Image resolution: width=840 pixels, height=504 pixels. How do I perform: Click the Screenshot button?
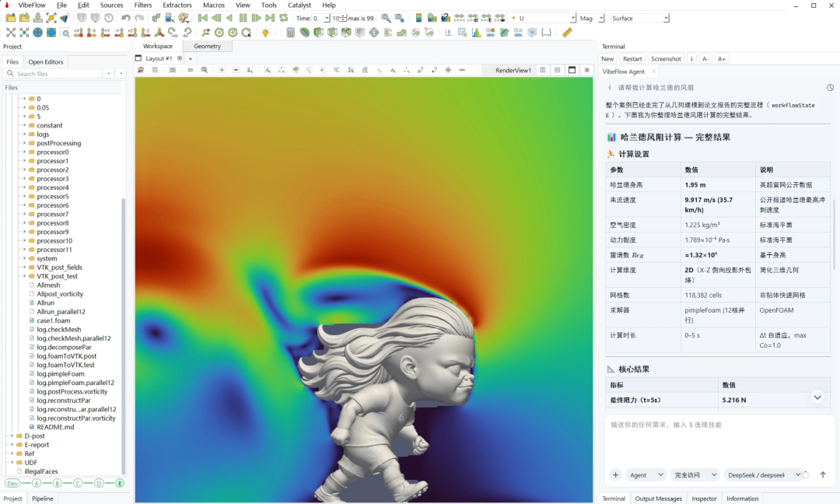coord(666,59)
